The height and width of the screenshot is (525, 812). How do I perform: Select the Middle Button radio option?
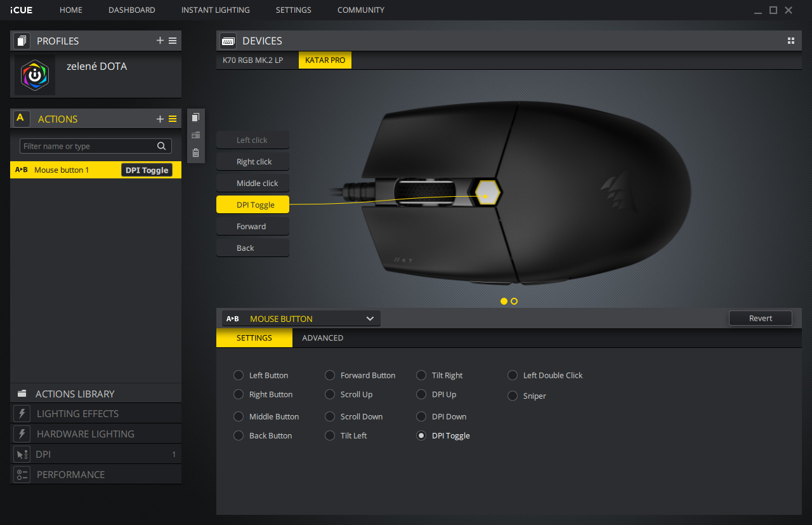[239, 416]
